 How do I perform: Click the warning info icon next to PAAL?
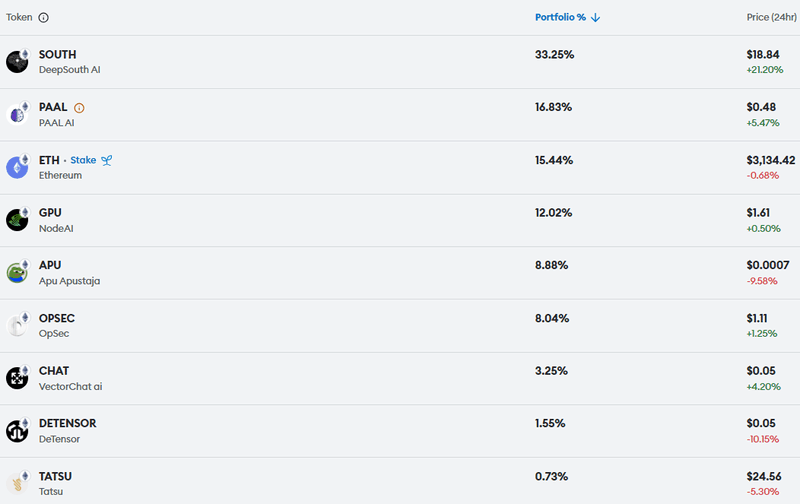point(79,107)
